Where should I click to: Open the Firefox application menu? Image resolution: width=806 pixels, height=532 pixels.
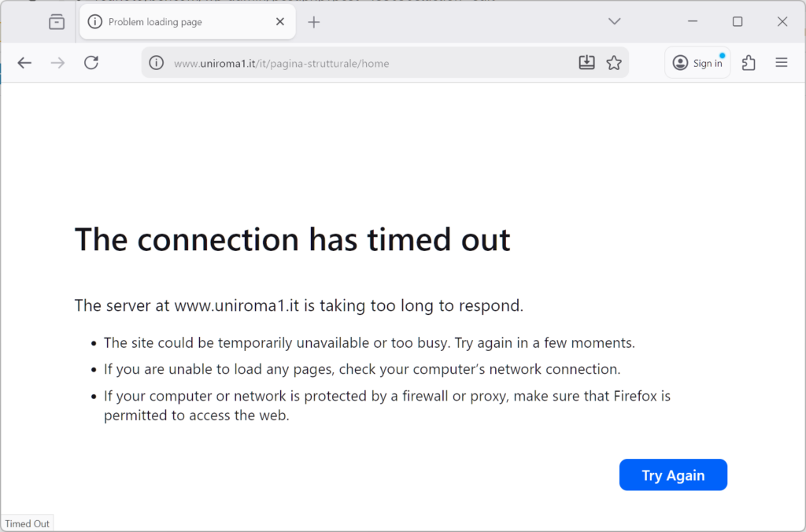click(x=782, y=63)
